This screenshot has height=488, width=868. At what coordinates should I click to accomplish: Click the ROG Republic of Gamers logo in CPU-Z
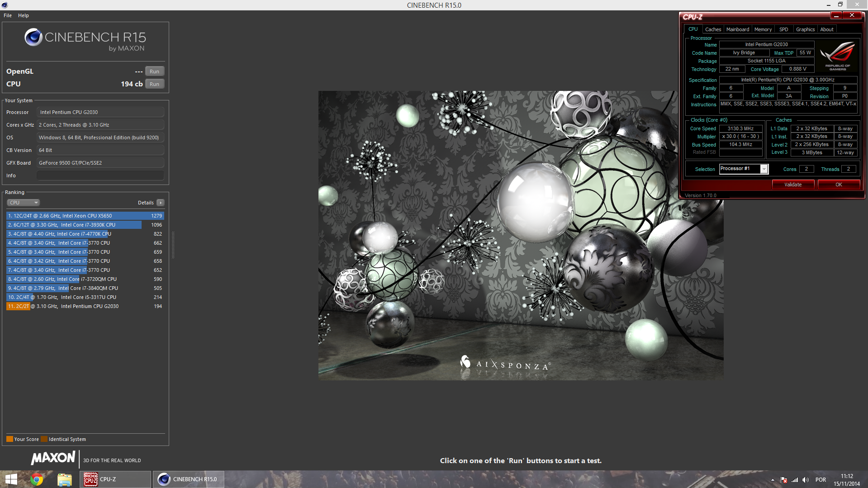pyautogui.click(x=838, y=56)
